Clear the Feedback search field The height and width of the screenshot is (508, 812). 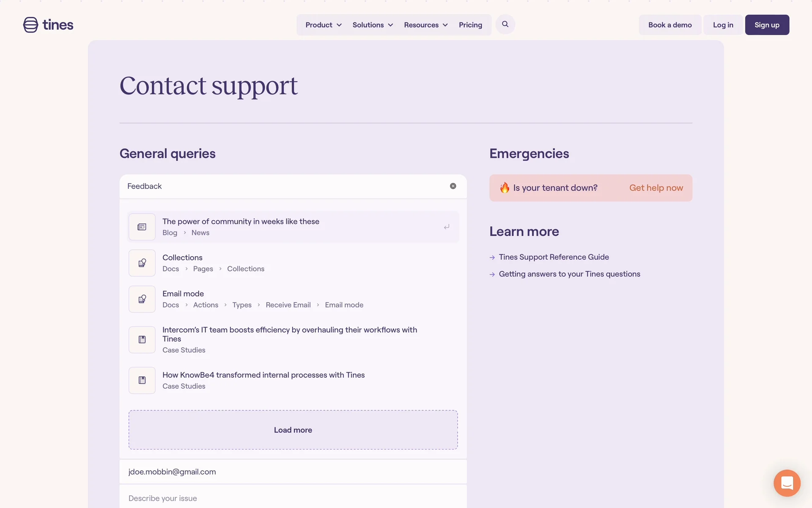pos(453,186)
